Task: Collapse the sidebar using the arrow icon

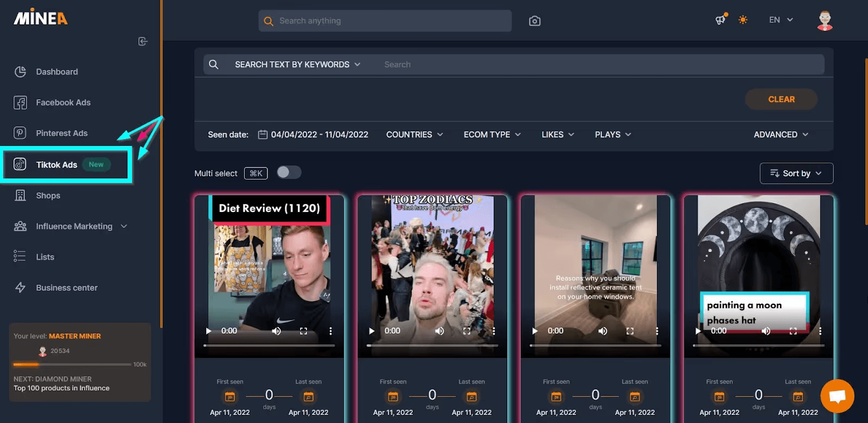Action: tap(143, 41)
